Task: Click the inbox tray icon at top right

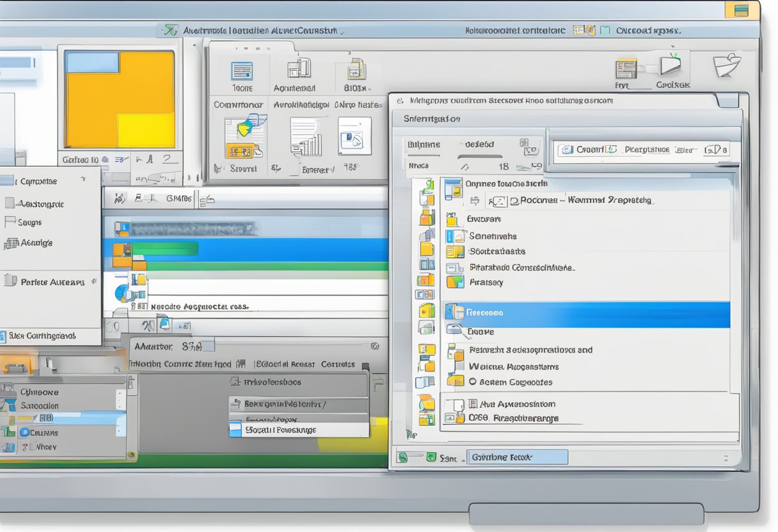Action: pyautogui.click(x=727, y=66)
